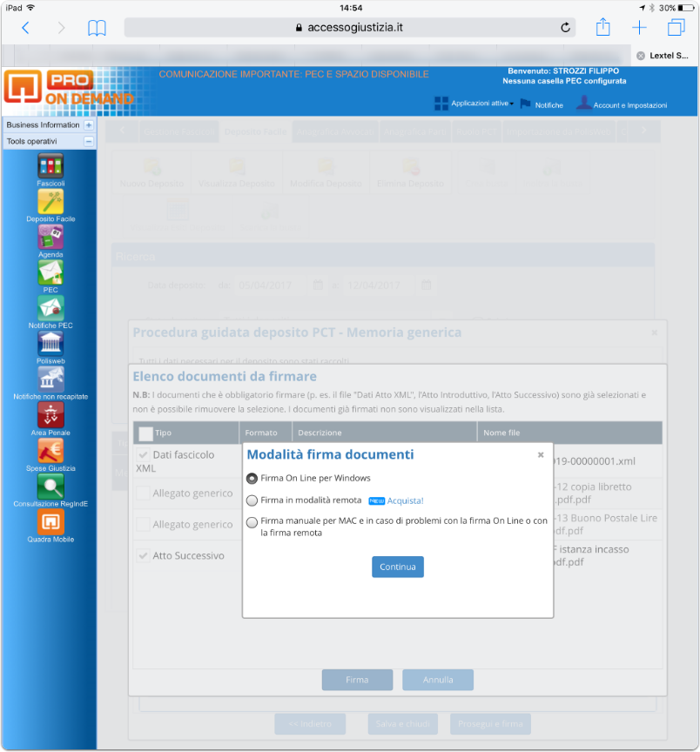
Task: Close the Lextel S... browser tab
Action: [x=641, y=56]
